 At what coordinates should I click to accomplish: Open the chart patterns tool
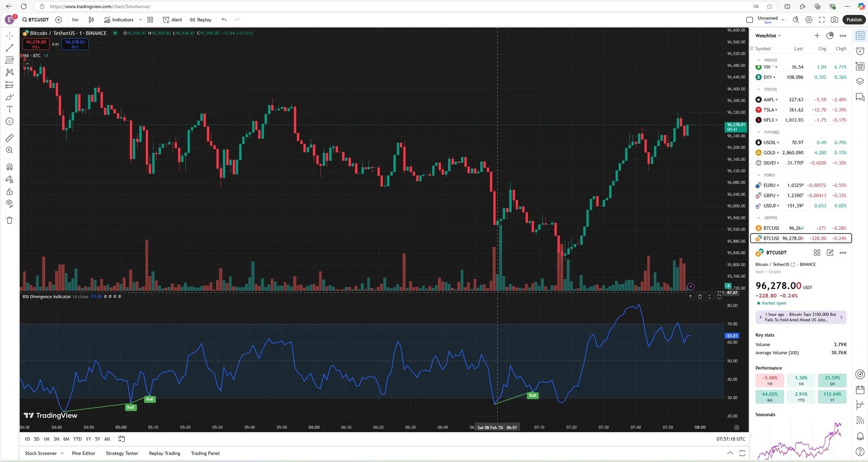click(x=9, y=72)
